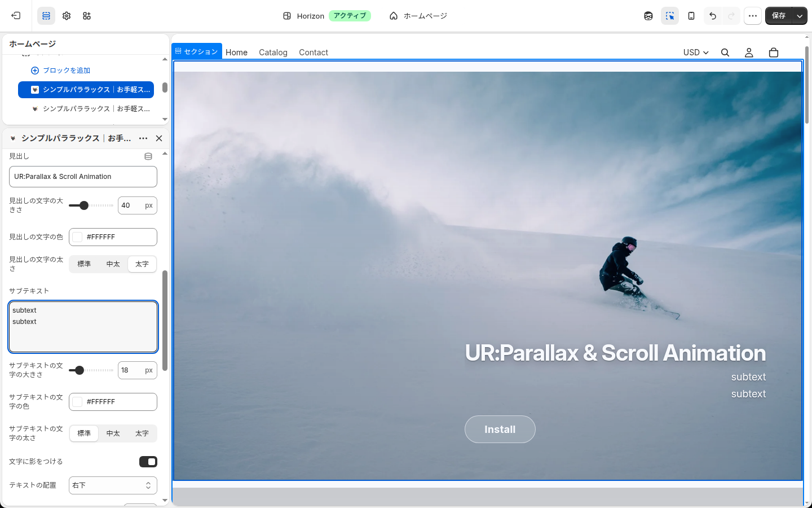Click the Horizon theme name
The image size is (812, 508).
311,16
